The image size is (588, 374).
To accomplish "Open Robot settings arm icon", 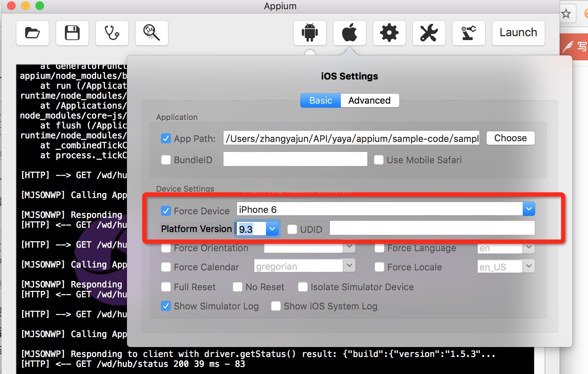I will (469, 33).
